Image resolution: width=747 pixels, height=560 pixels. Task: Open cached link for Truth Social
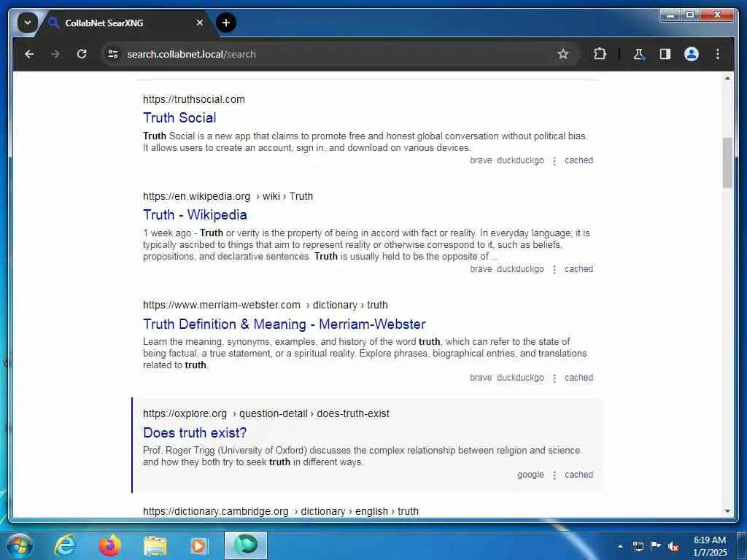578,160
